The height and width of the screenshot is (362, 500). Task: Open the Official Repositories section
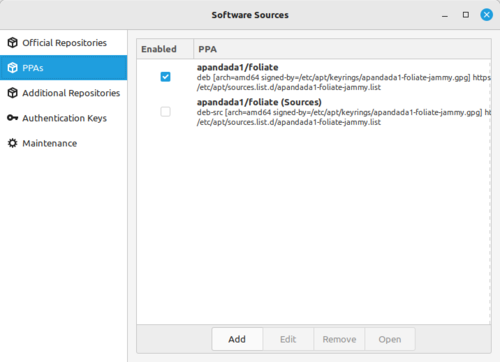63,43
